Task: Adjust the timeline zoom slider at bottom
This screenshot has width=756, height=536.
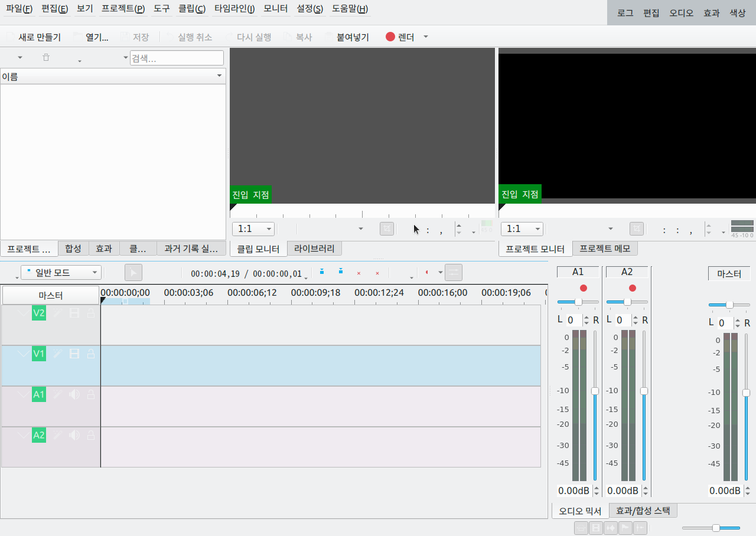Action: pyautogui.click(x=711, y=528)
